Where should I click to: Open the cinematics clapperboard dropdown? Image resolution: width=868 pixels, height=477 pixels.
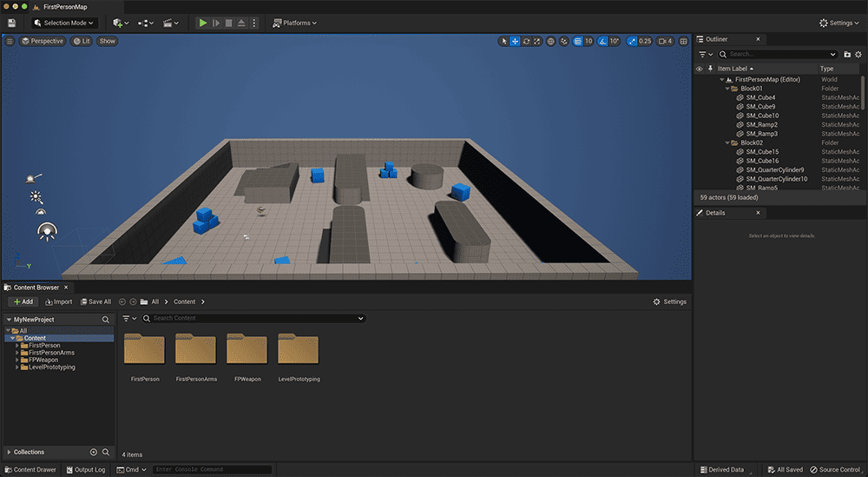coord(170,23)
